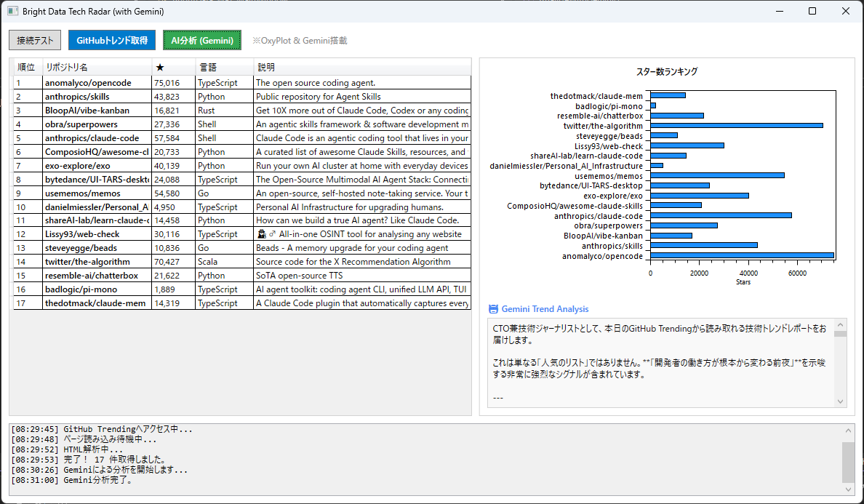Click analysis text box scrollbar thumb
The width and height of the screenshot is (864, 504).
(x=840, y=334)
